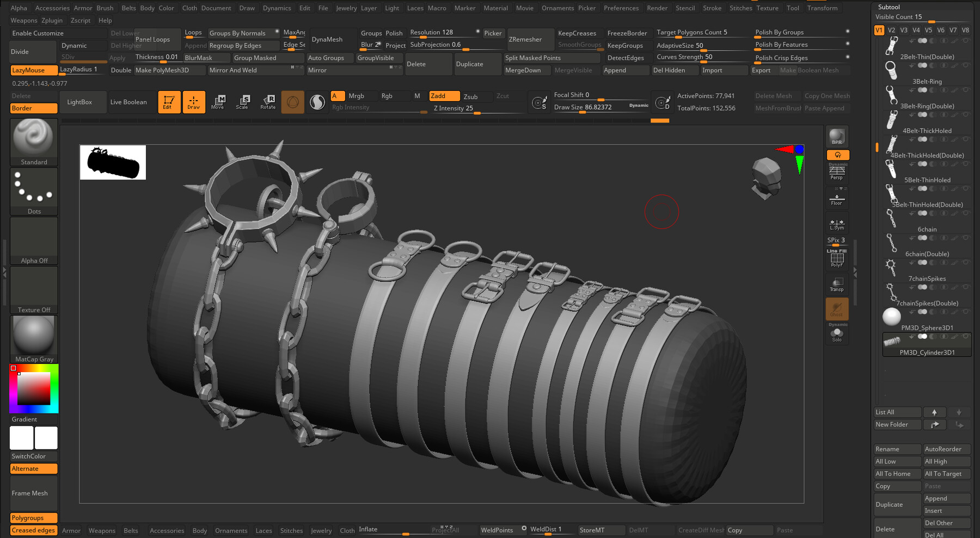The height and width of the screenshot is (538, 980).
Task: Enable Solo mode icon
Action: [x=837, y=333]
